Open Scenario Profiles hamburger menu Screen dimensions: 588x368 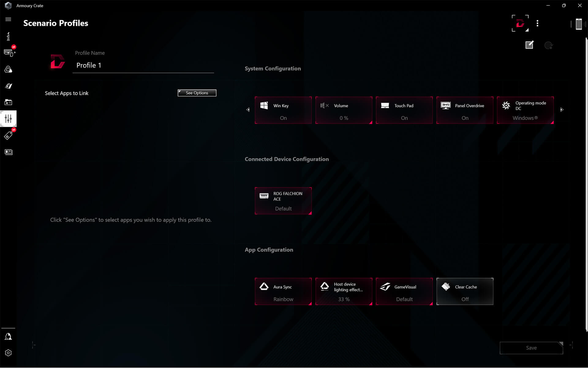pos(8,19)
